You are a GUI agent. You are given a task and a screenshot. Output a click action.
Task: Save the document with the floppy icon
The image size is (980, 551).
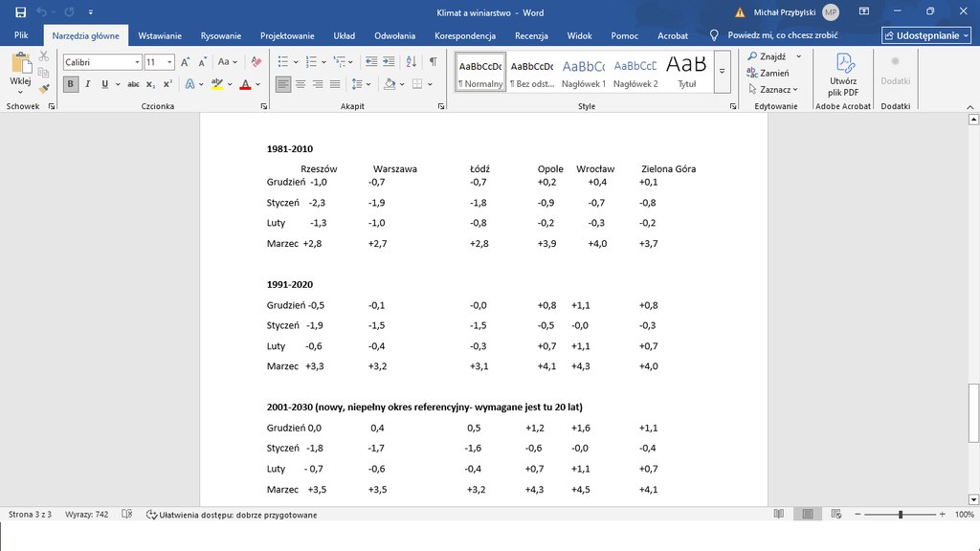pyautogui.click(x=21, y=11)
